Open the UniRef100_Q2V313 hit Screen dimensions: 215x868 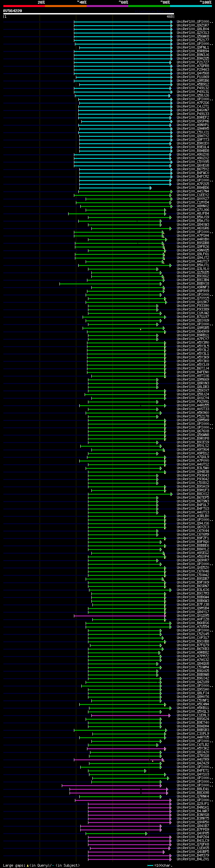[193, 33]
